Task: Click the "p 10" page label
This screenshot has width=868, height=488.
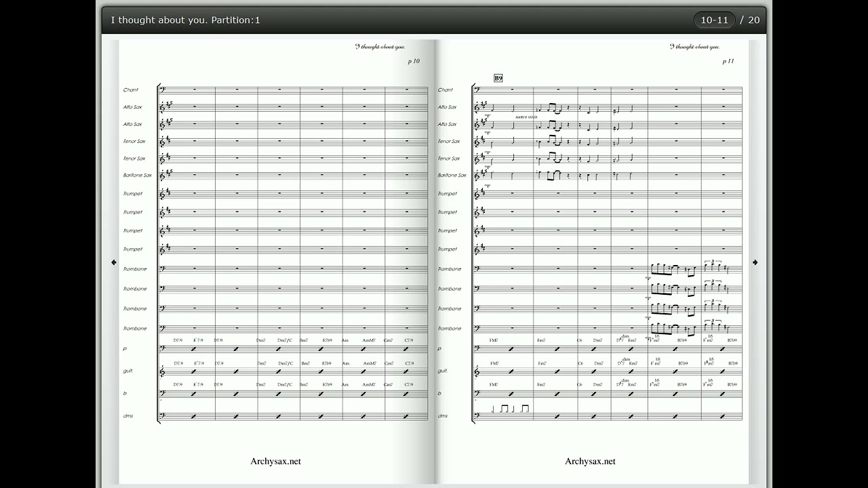Action: (414, 61)
